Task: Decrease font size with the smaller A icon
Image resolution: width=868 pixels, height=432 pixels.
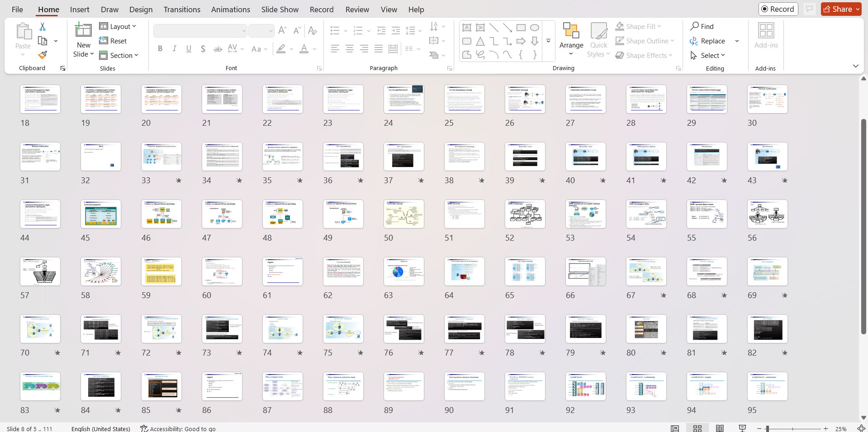Action: tap(297, 30)
